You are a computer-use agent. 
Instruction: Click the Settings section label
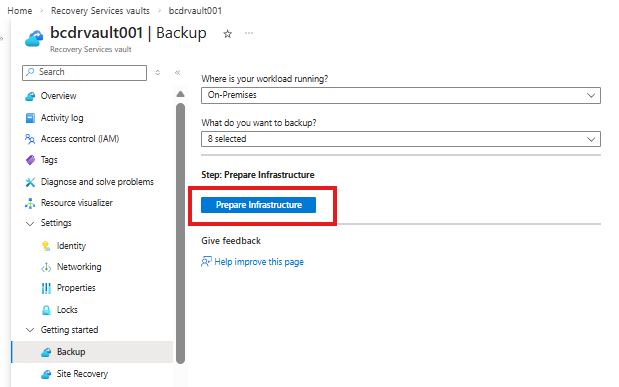[56, 223]
